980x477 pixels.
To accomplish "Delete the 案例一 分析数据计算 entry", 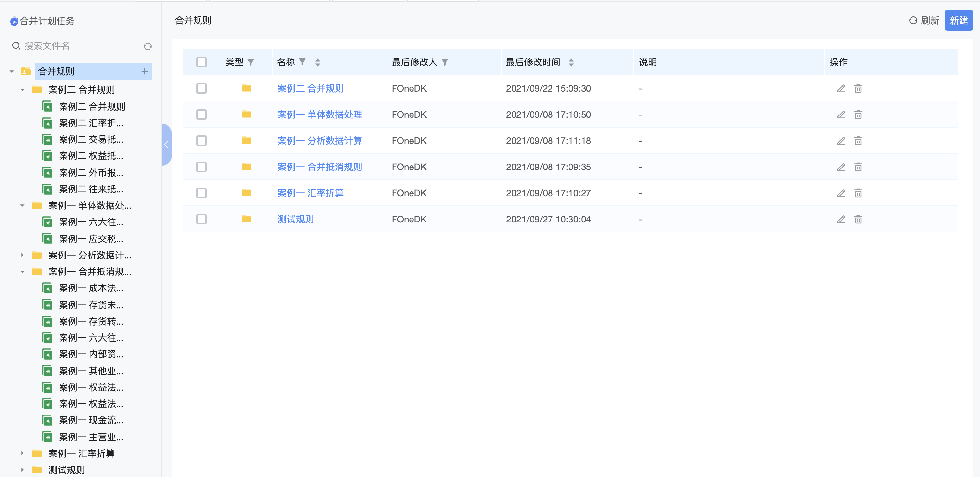I will pos(858,141).
